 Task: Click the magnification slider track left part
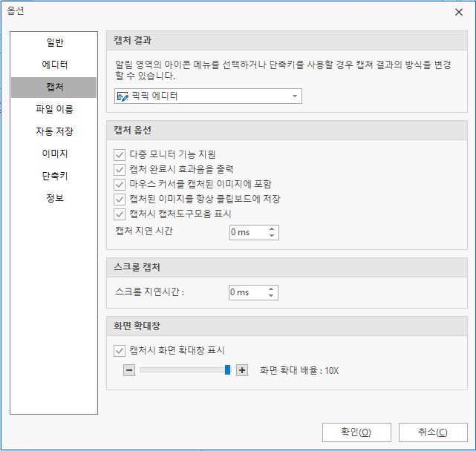182,370
